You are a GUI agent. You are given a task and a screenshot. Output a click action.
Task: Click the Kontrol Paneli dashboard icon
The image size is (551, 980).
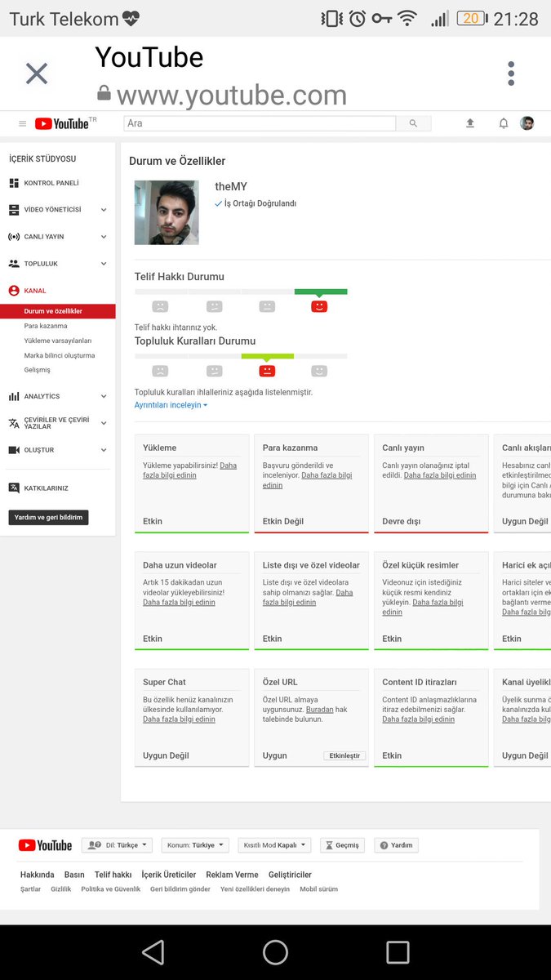pos(14,183)
